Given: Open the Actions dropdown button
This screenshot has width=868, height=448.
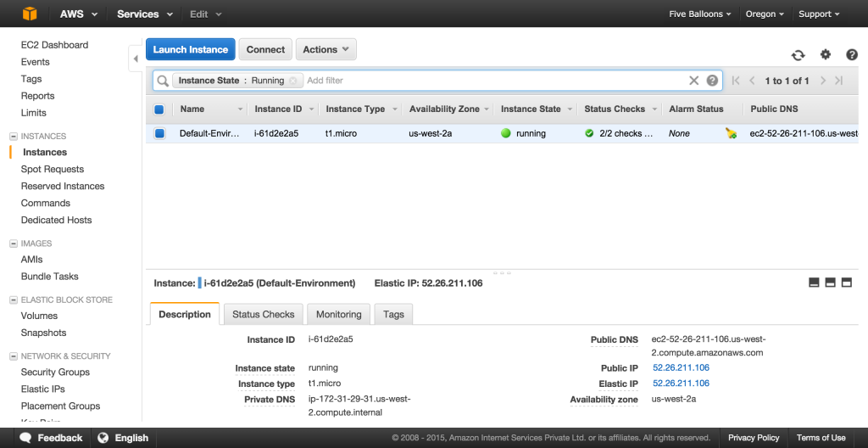Looking at the screenshot, I should [326, 49].
